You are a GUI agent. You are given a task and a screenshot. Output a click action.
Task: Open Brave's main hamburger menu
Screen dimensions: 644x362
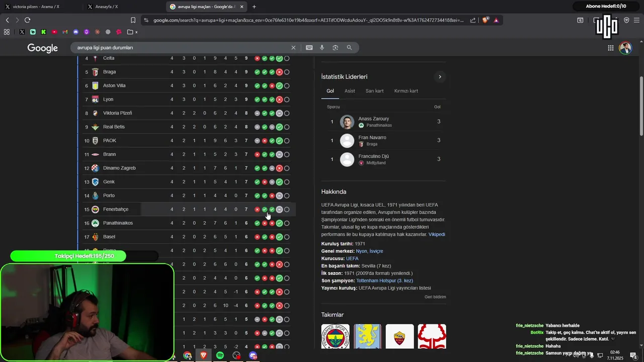637,20
